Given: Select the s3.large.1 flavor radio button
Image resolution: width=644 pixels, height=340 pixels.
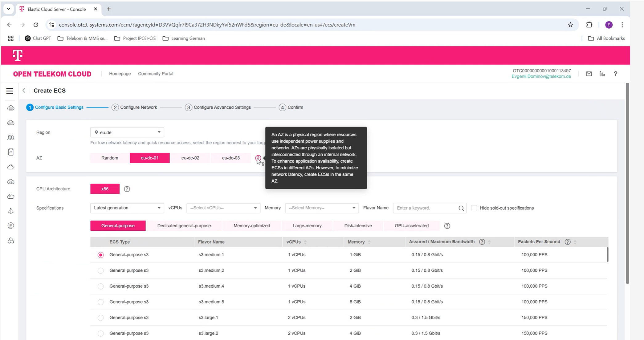Looking at the screenshot, I should (100, 318).
